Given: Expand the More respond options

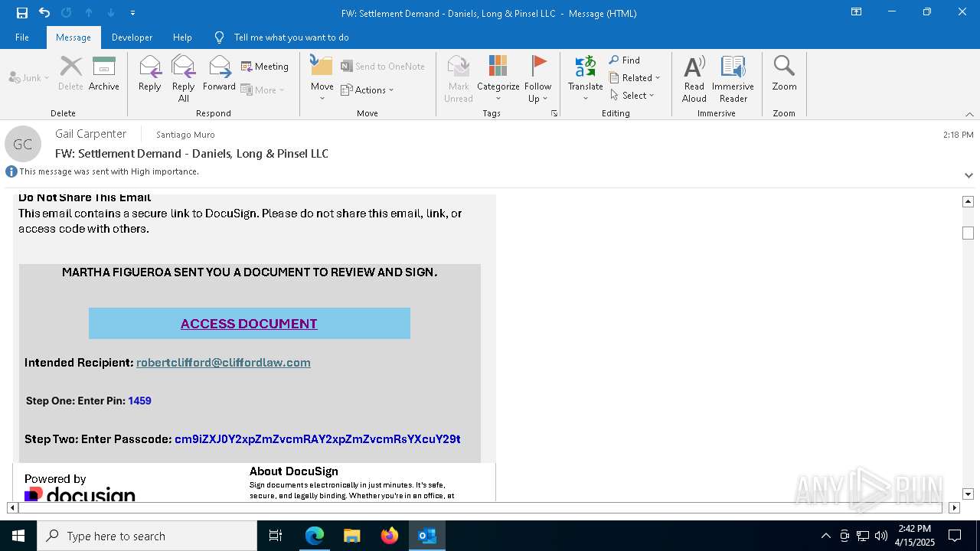Looking at the screenshot, I should pyautogui.click(x=263, y=90).
